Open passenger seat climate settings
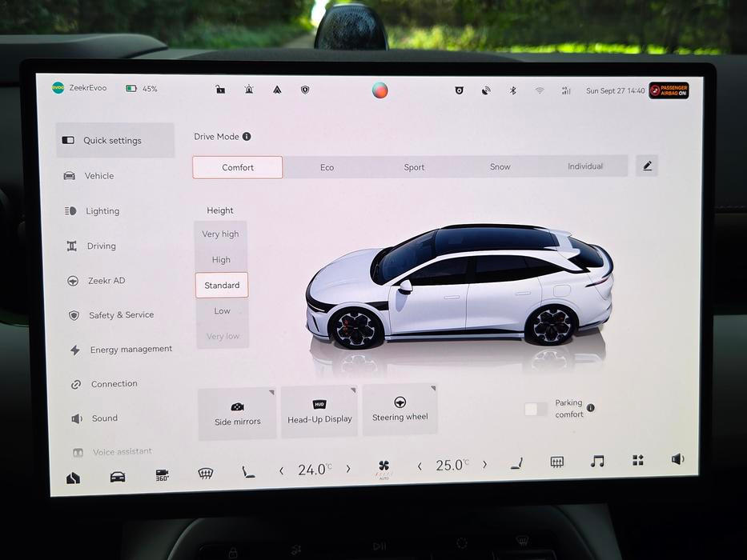 516,463
